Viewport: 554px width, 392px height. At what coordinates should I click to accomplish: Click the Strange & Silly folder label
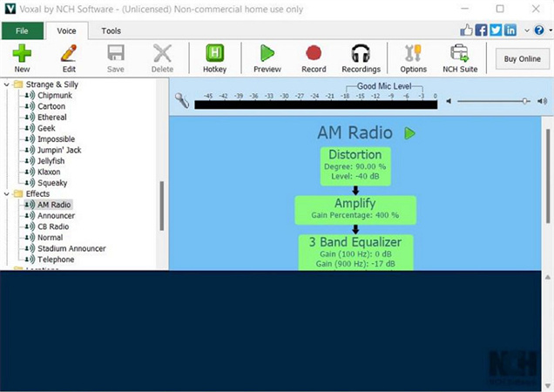coord(52,84)
